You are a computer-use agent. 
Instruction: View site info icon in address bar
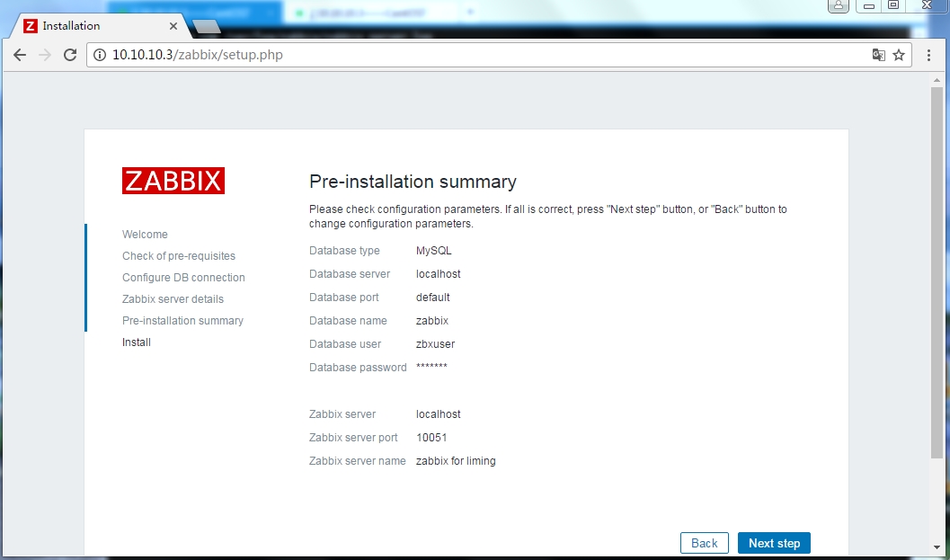[x=100, y=55]
